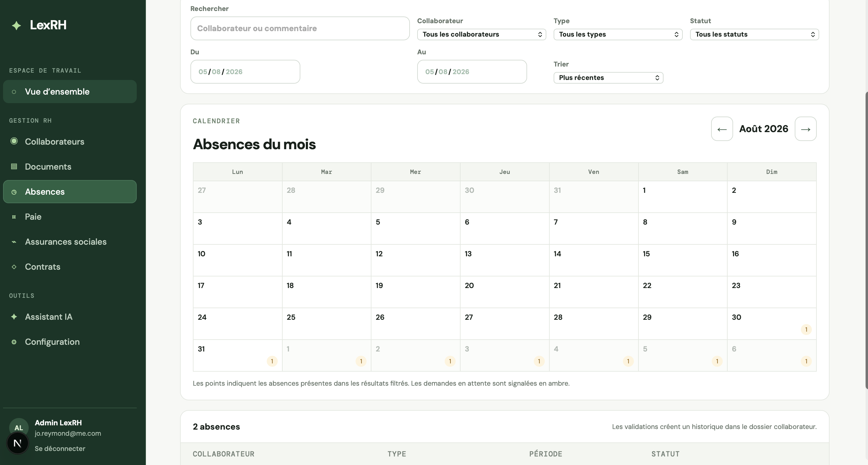This screenshot has width=868, height=465.
Task: Click the TYPE column header
Action: pyautogui.click(x=396, y=454)
